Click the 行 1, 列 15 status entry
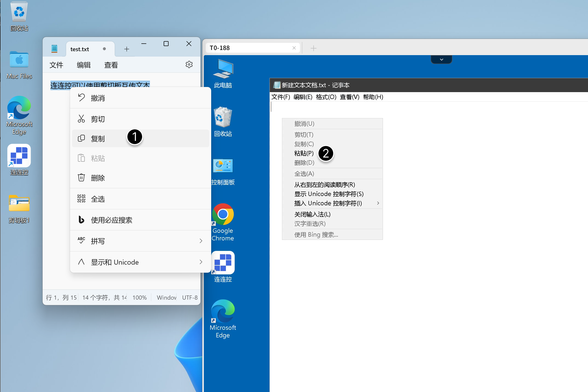588x392 pixels. click(x=61, y=297)
